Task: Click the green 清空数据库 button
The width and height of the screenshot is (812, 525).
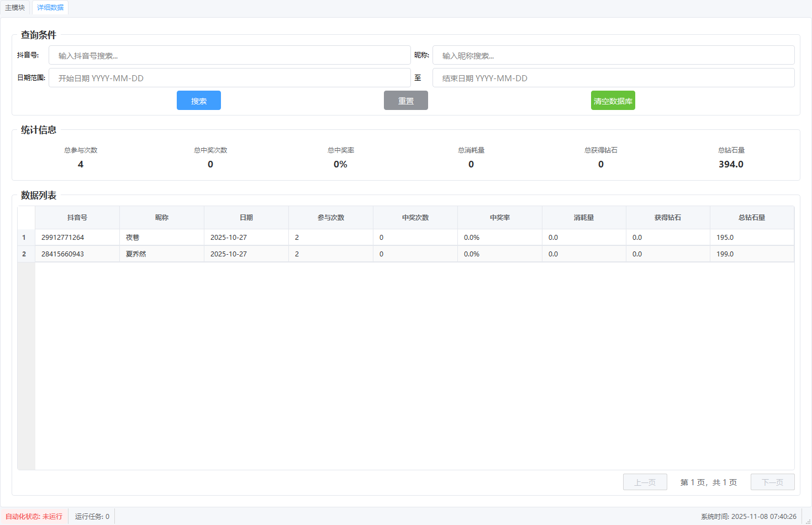Action: click(x=613, y=101)
